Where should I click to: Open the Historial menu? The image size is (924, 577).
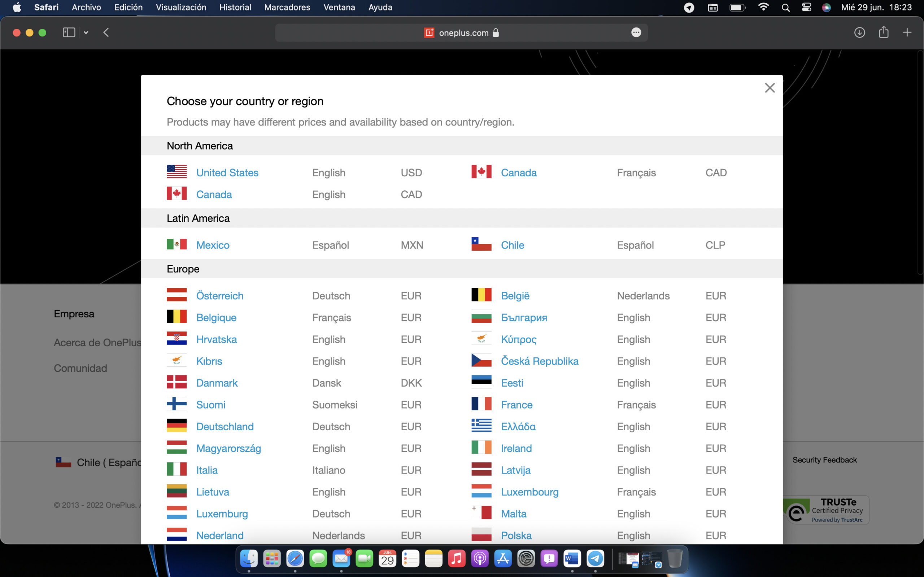[235, 7]
